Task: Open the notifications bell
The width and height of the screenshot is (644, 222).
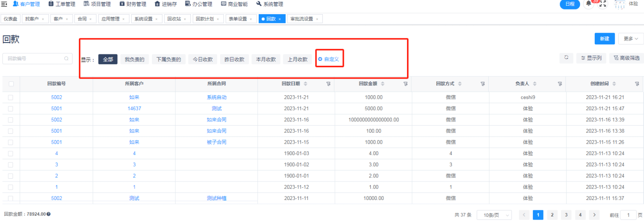Action: [588, 4]
